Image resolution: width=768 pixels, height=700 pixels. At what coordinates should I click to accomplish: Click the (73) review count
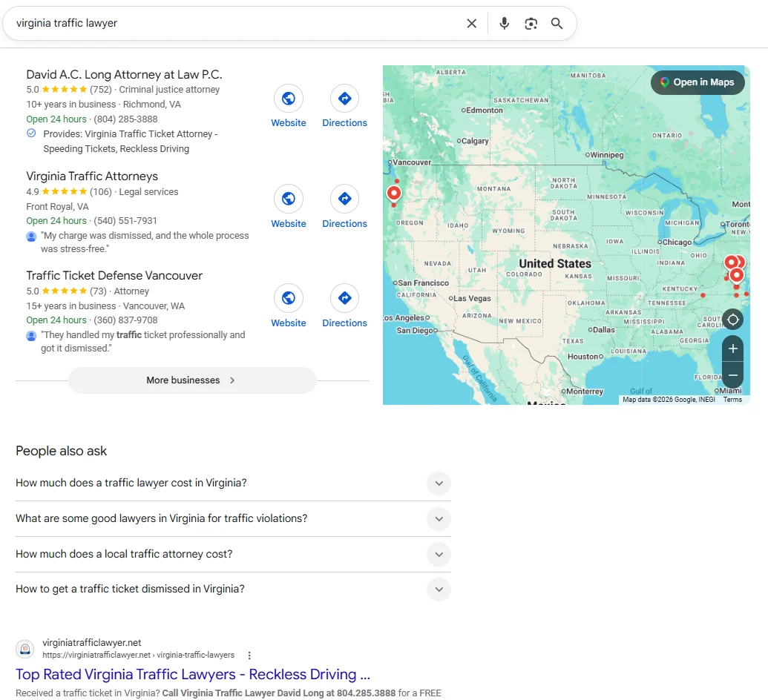(x=98, y=291)
